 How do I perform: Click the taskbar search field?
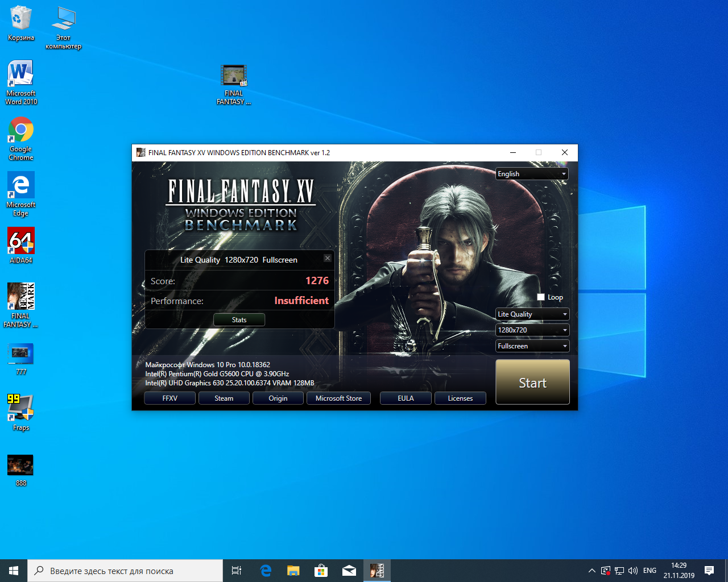coord(125,571)
